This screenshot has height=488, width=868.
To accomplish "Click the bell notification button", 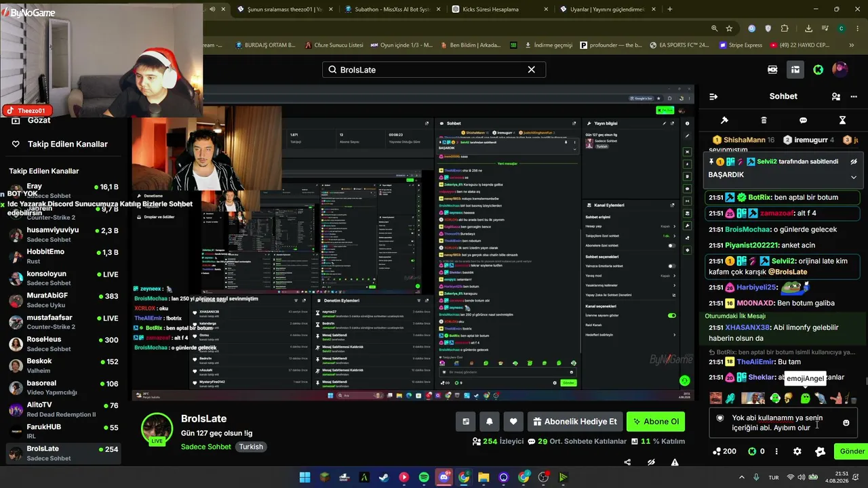I will [490, 422].
